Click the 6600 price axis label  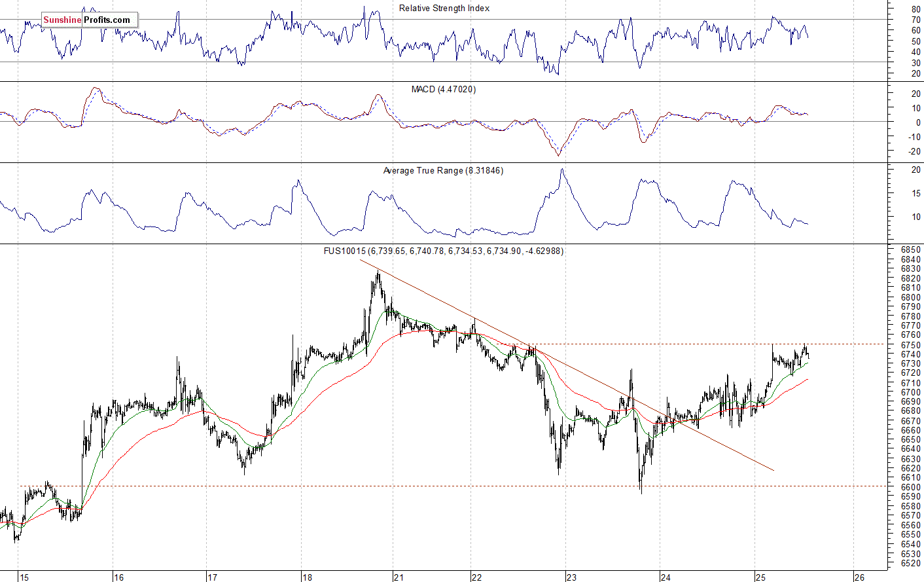pos(911,487)
